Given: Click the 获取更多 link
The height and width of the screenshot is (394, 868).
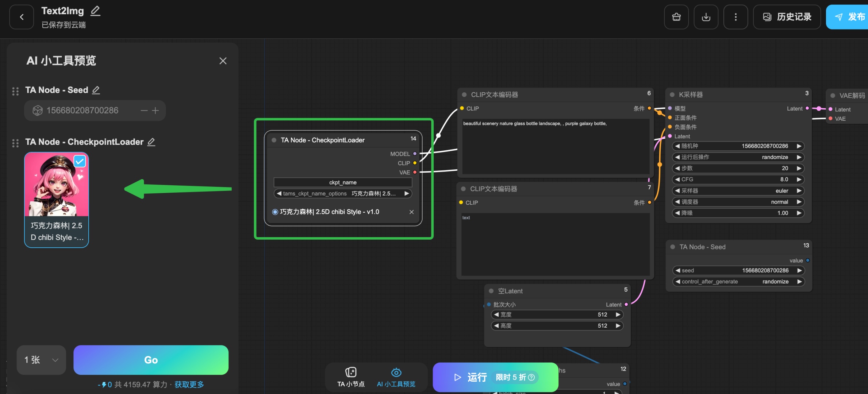Looking at the screenshot, I should (x=189, y=384).
